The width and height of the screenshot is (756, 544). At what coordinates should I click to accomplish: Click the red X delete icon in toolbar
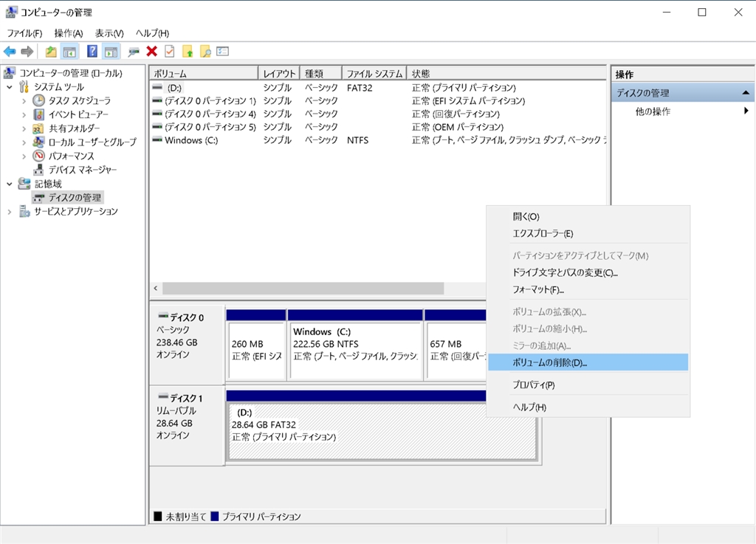[151, 52]
